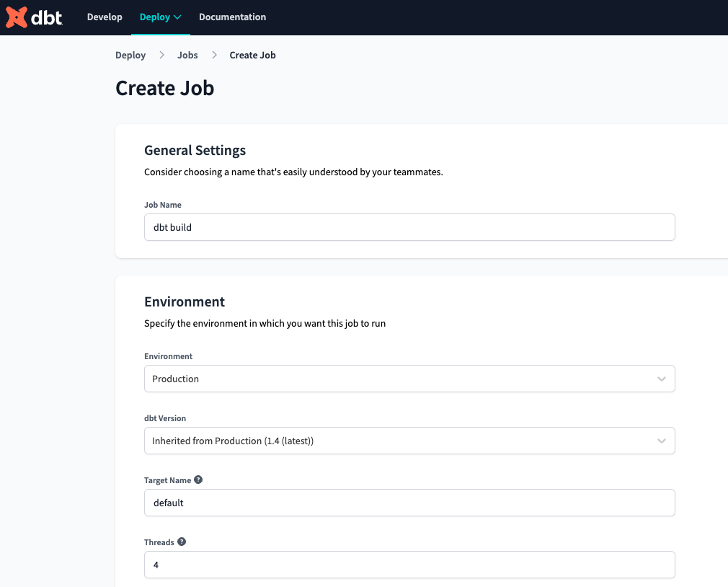Click the dbt Version label
The image size is (728, 587).
[165, 418]
